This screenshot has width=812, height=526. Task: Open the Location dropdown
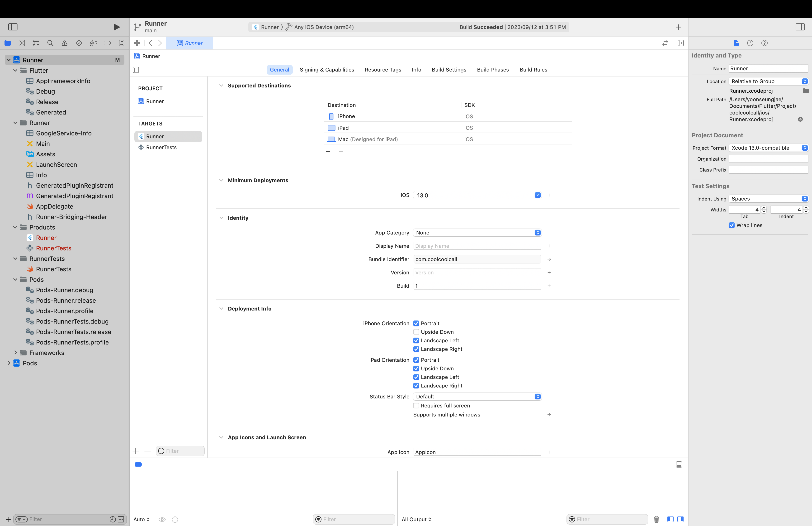click(x=769, y=81)
